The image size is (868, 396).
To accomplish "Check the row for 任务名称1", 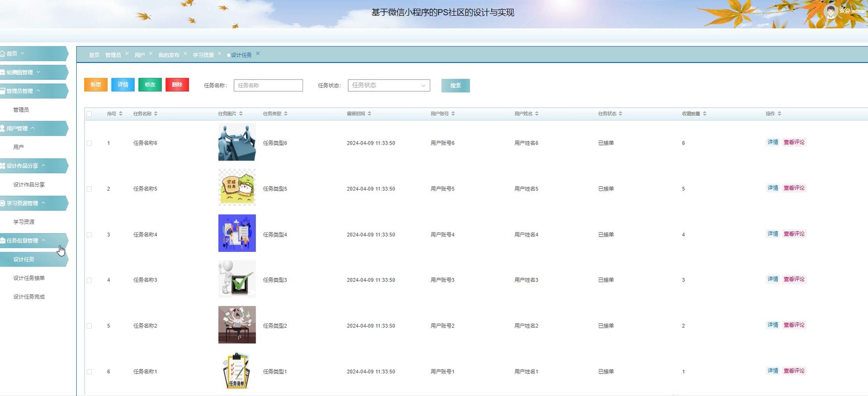I will click(89, 372).
